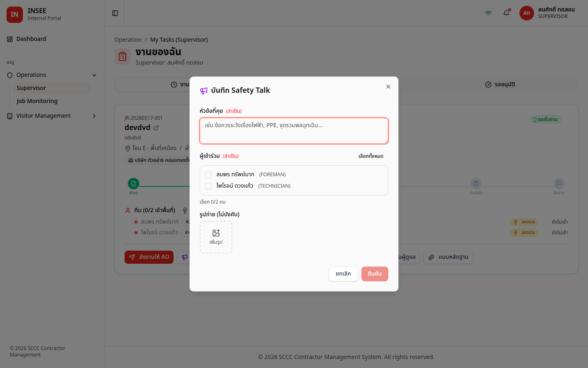This screenshot has width=588, height=368.
Task: Click the team person icon
Action: 128,211
